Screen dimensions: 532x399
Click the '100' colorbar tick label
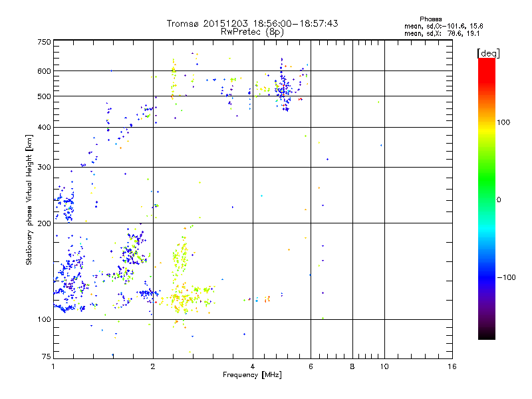click(503, 122)
